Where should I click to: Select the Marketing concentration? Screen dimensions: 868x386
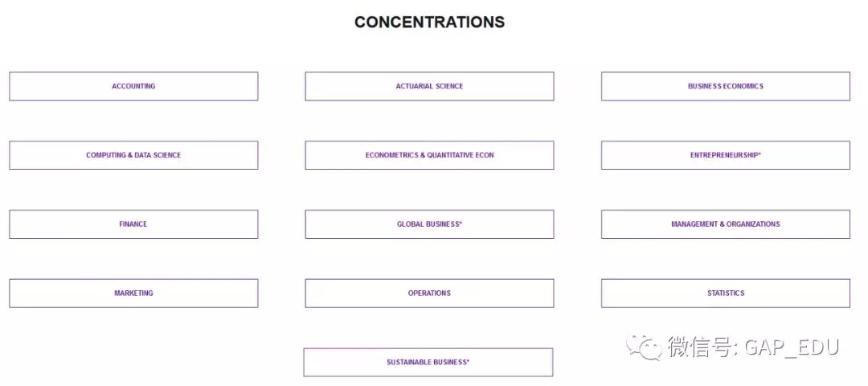click(133, 293)
